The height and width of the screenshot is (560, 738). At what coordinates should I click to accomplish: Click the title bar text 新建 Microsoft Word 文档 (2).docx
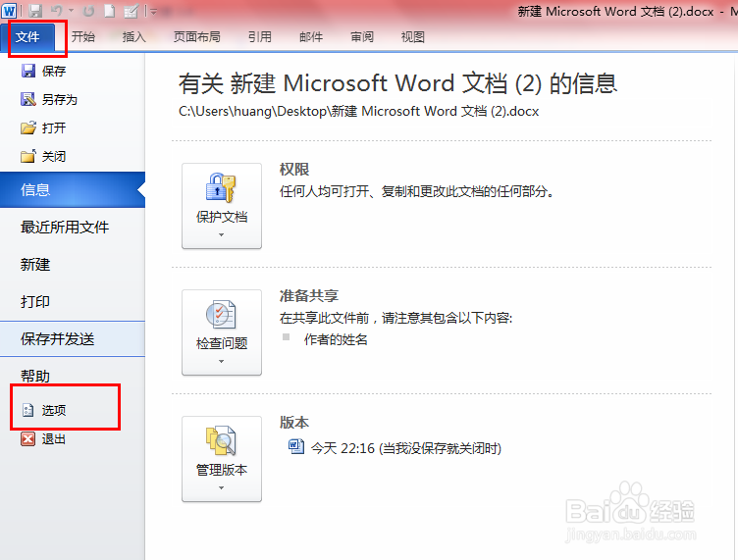tap(615, 12)
